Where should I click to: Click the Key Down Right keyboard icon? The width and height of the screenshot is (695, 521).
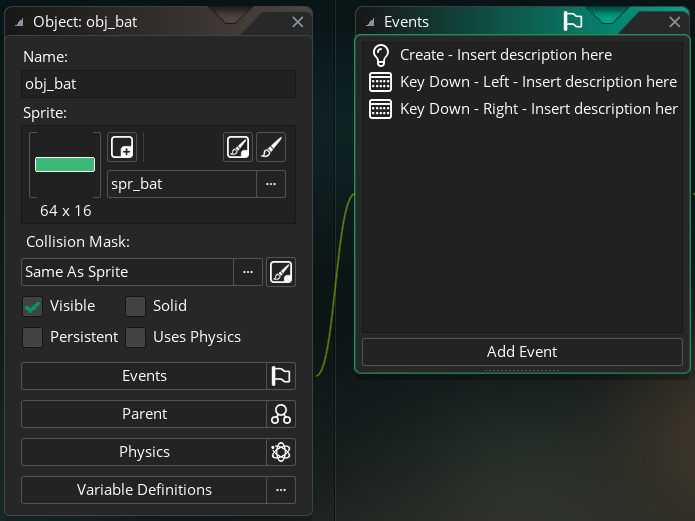pyautogui.click(x=380, y=109)
